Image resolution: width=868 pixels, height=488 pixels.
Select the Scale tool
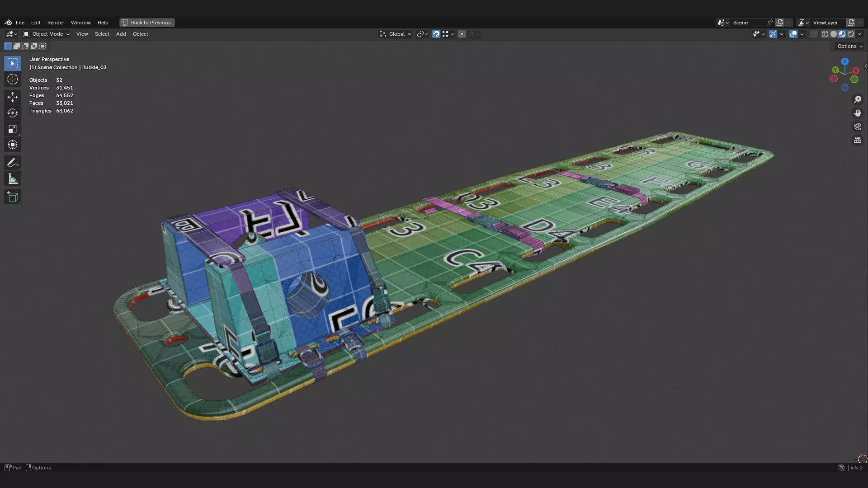(12, 129)
